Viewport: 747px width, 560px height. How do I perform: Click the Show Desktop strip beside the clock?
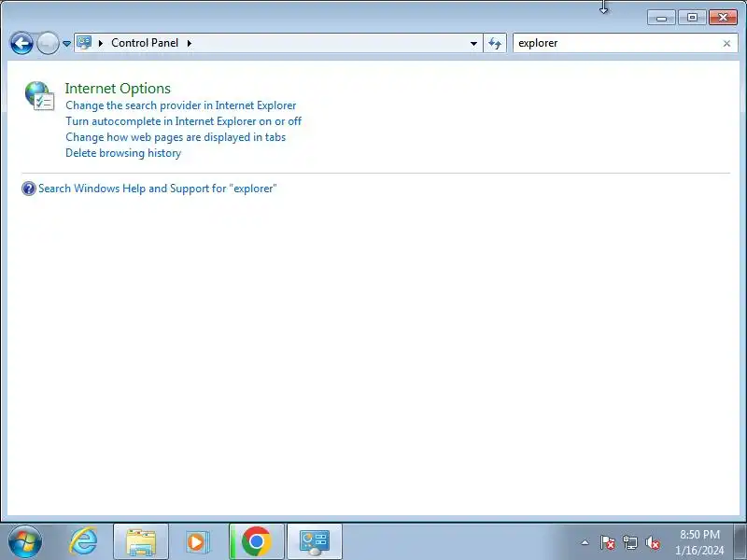740,541
